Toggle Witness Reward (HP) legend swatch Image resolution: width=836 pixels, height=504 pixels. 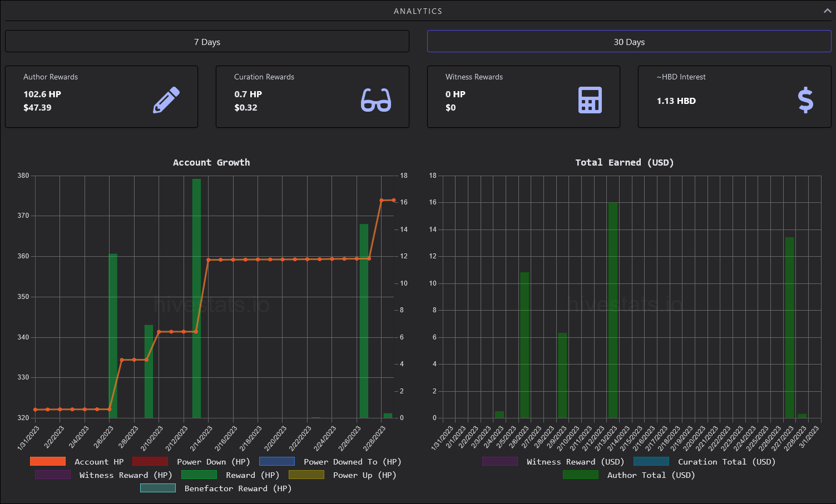coord(53,475)
